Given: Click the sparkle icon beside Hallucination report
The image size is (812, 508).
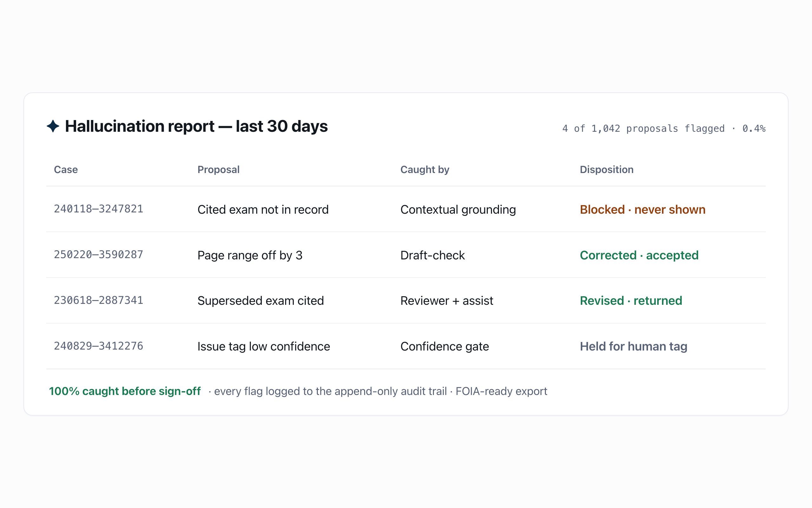Looking at the screenshot, I should click(53, 126).
